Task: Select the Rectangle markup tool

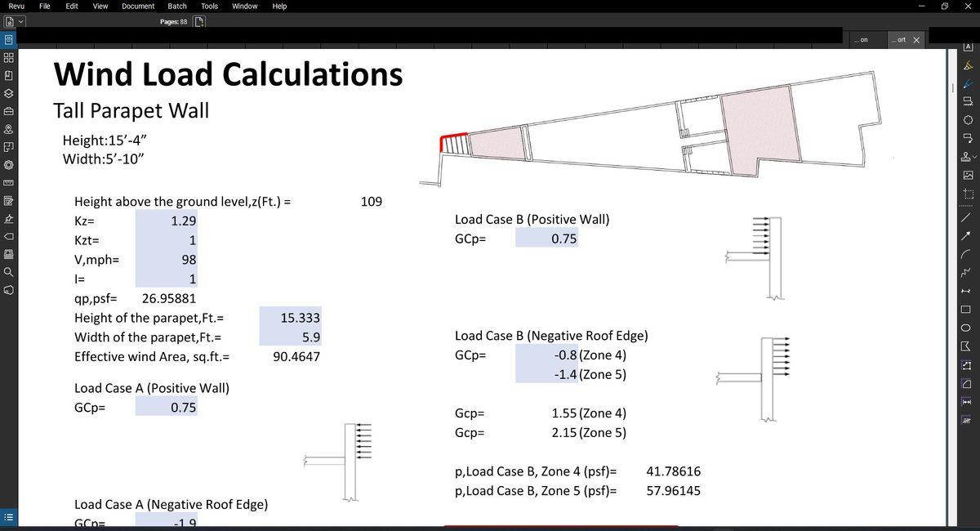Action: [969, 310]
